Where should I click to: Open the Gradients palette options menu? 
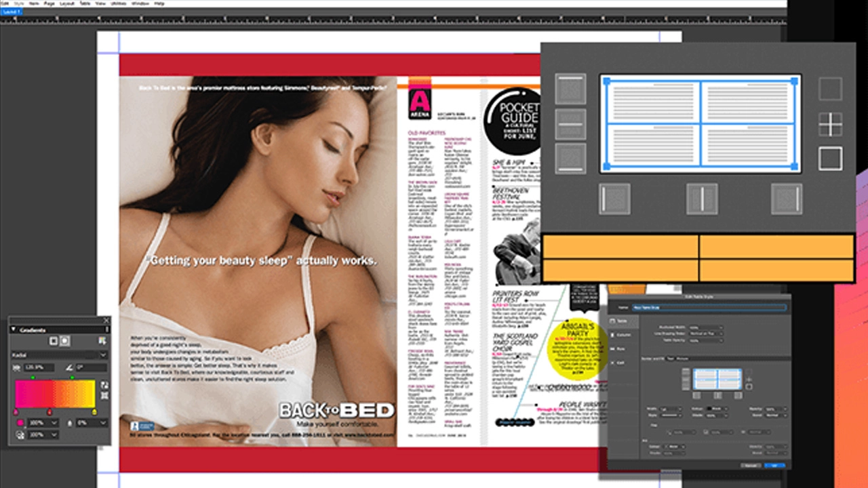click(x=106, y=329)
